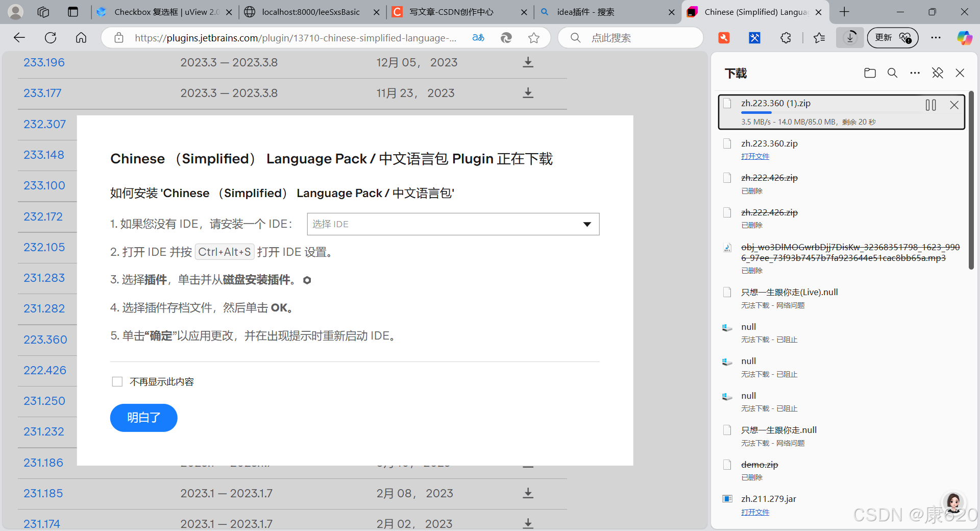This screenshot has width=980, height=531.
Task: View site information lock icon
Action: (x=119, y=37)
